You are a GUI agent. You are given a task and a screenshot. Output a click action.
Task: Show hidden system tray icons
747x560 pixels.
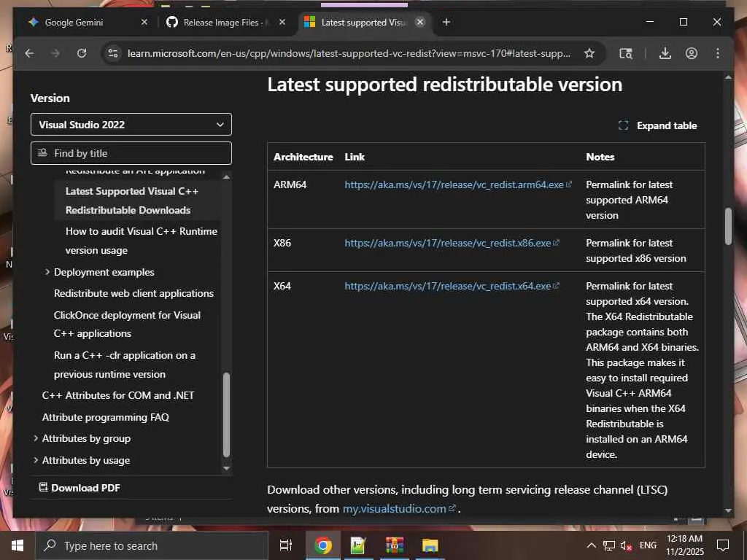(x=591, y=545)
